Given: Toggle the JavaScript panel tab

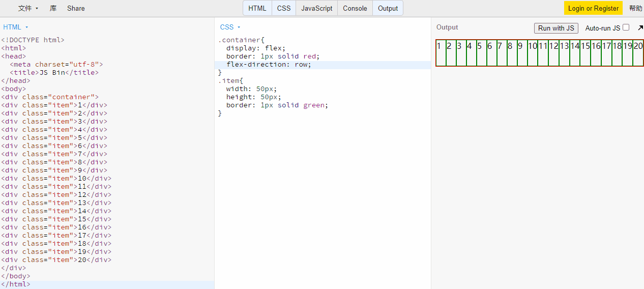Looking at the screenshot, I should click(317, 8).
